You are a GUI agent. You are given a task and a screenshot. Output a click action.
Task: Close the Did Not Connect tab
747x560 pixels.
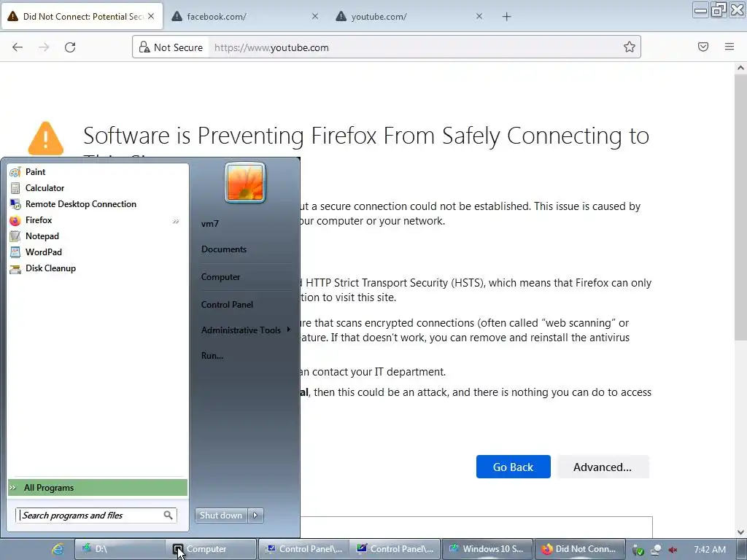[x=151, y=16]
